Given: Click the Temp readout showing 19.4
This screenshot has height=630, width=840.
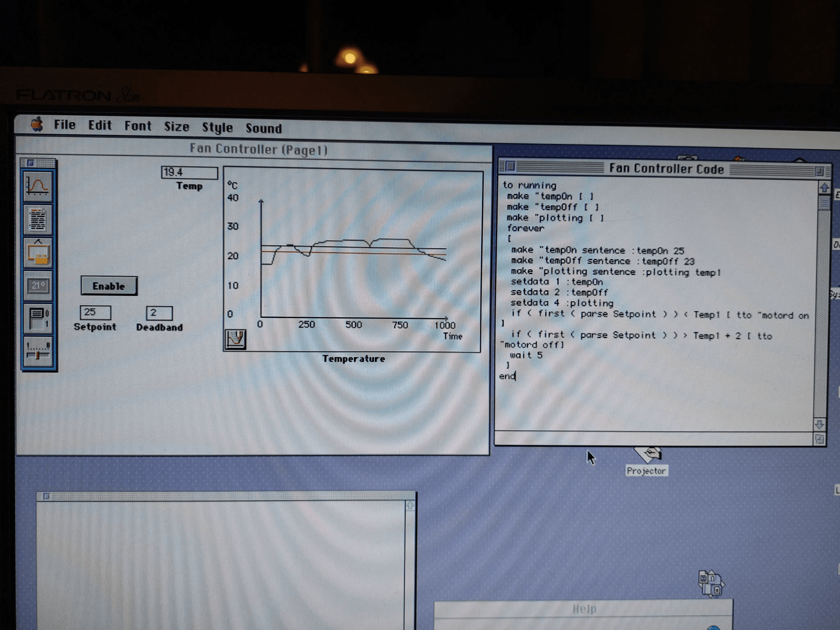Looking at the screenshot, I should pyautogui.click(x=189, y=173).
